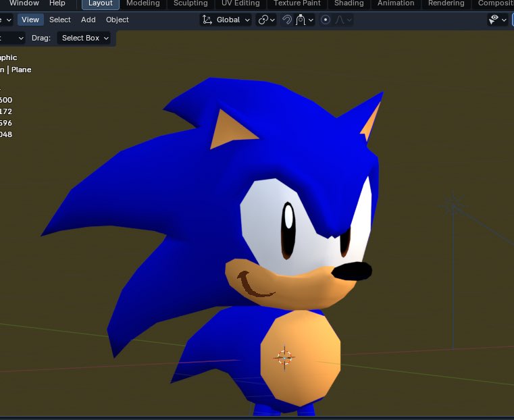Open the viewport Select menu
This screenshot has height=420, width=514.
(x=60, y=20)
